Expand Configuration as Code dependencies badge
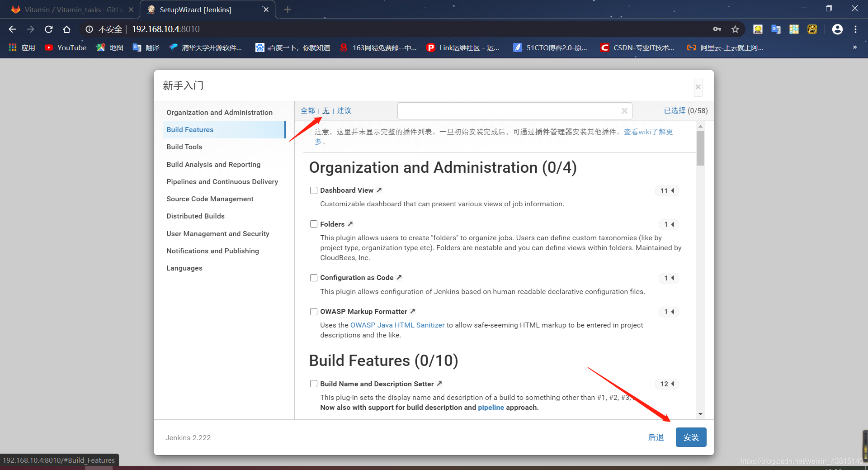Viewport: 868px width, 470px height. (x=669, y=278)
